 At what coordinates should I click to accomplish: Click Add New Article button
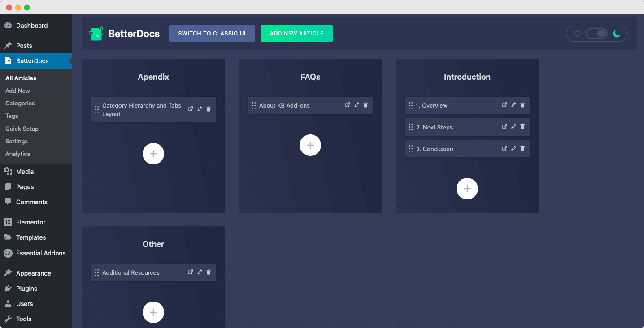[x=297, y=34]
